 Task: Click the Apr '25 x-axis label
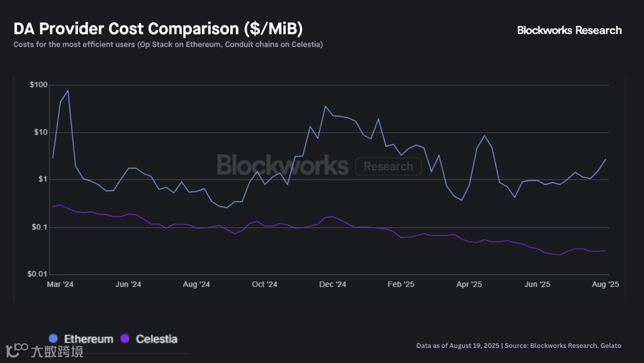pyautogui.click(x=469, y=284)
